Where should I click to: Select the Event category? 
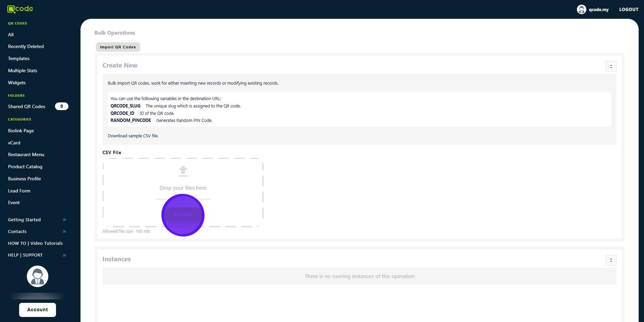[x=14, y=202]
